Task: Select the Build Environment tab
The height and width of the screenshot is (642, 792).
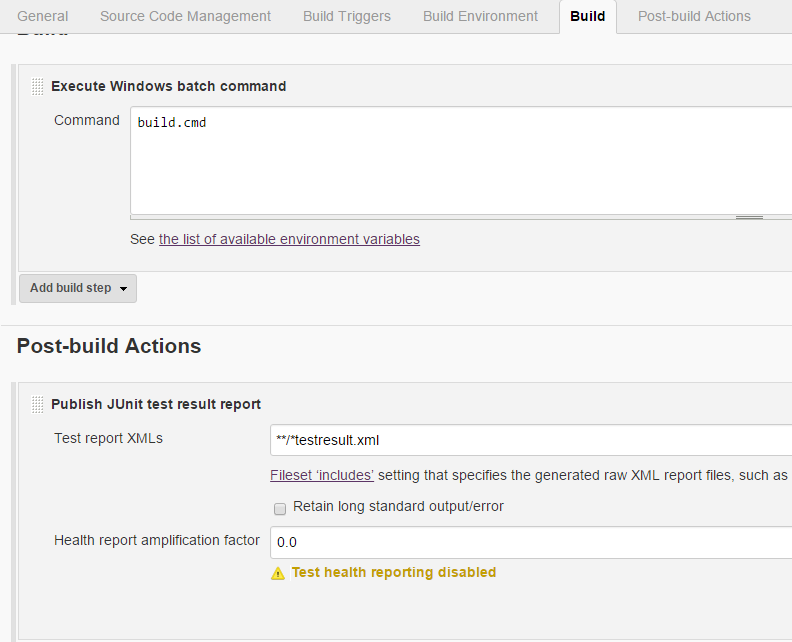Action: click(x=480, y=16)
